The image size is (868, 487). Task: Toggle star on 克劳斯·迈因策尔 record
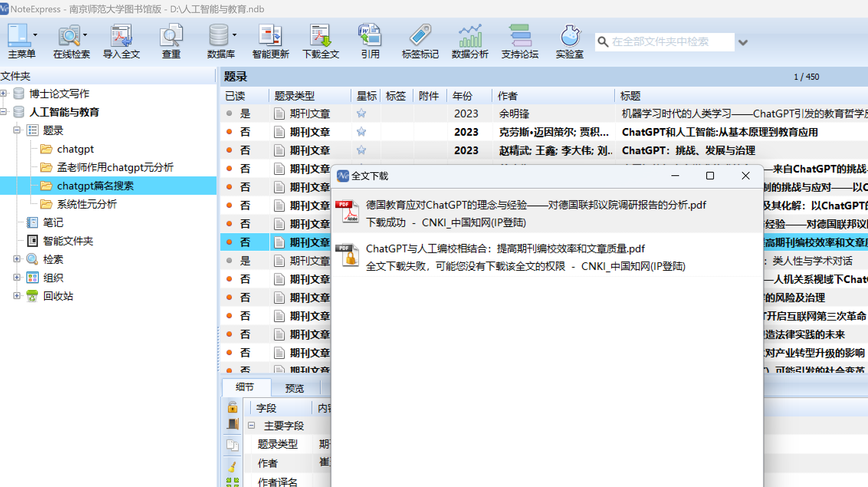pyautogui.click(x=361, y=132)
